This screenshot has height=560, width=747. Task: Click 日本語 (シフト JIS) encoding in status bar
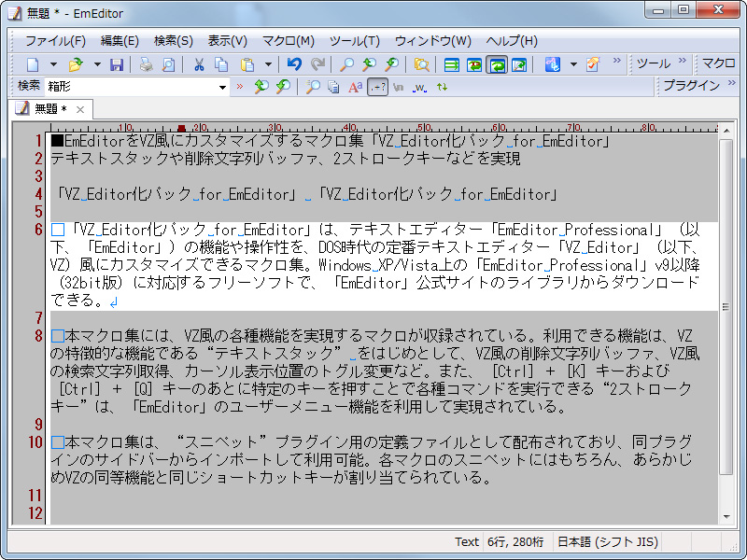pos(608,542)
